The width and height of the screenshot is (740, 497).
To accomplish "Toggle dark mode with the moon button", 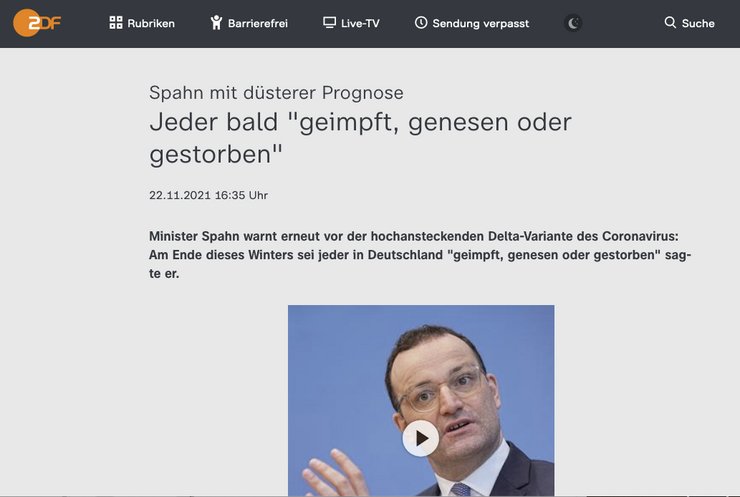I will pos(573,23).
